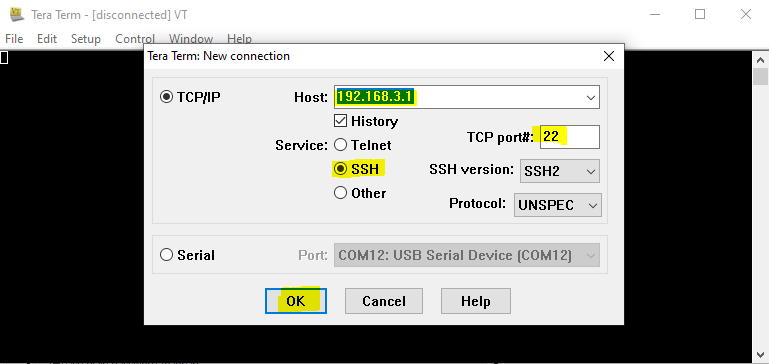
Task: Click the Tera Term title bar icon
Action: coord(17,14)
